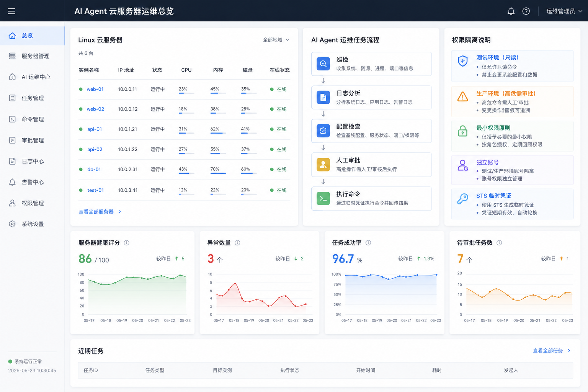The width and height of the screenshot is (588, 392).
Task: Click the 发起人 column header
Action: (511, 370)
